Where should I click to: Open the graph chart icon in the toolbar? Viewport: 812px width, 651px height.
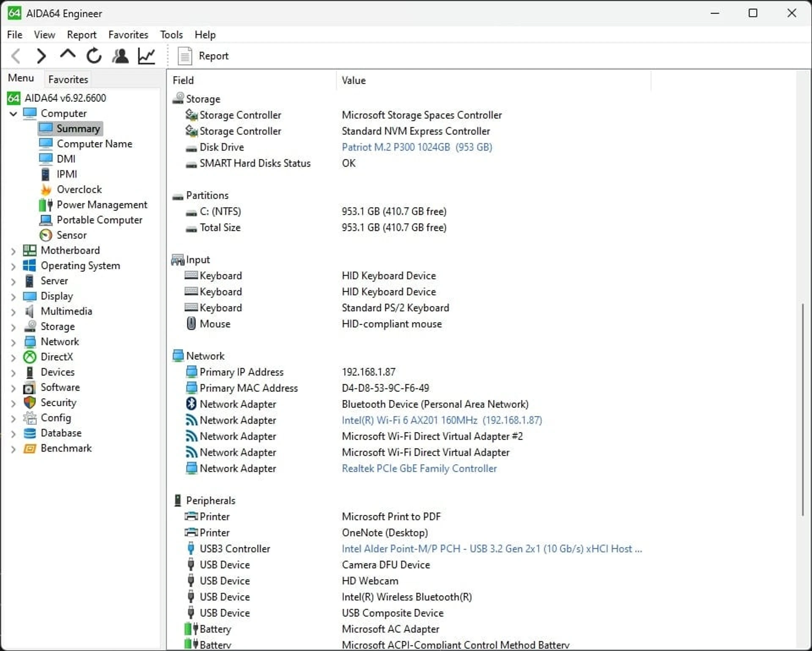pyautogui.click(x=147, y=56)
